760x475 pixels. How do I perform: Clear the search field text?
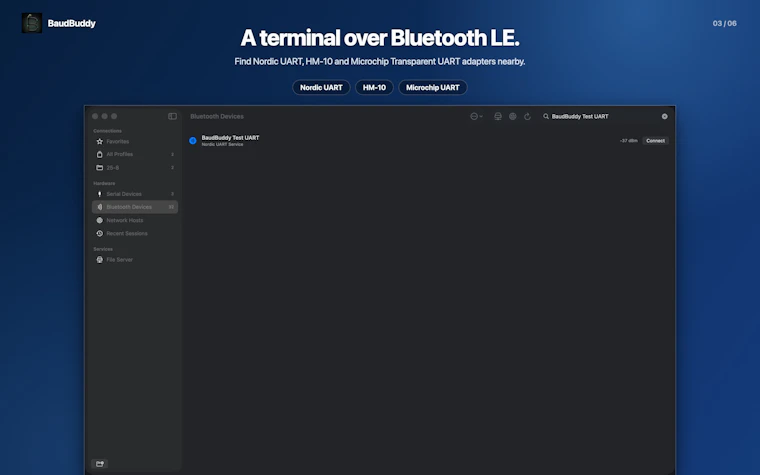(665, 116)
